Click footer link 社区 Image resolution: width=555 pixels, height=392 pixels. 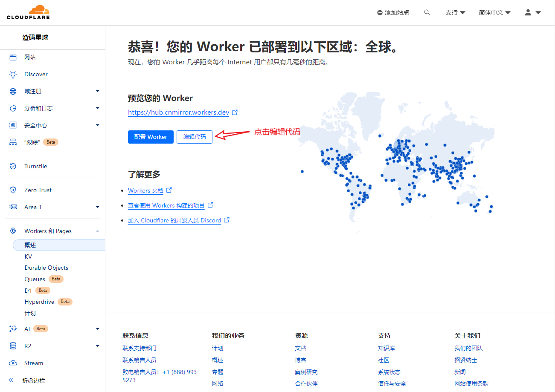384,360
